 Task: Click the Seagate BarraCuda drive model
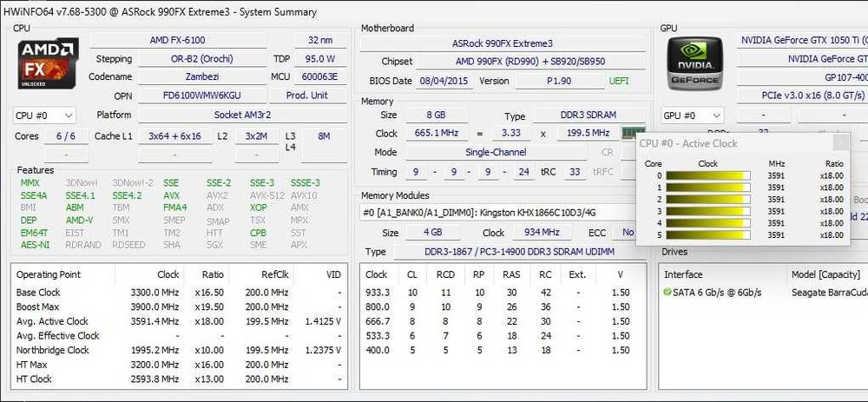[x=829, y=293]
